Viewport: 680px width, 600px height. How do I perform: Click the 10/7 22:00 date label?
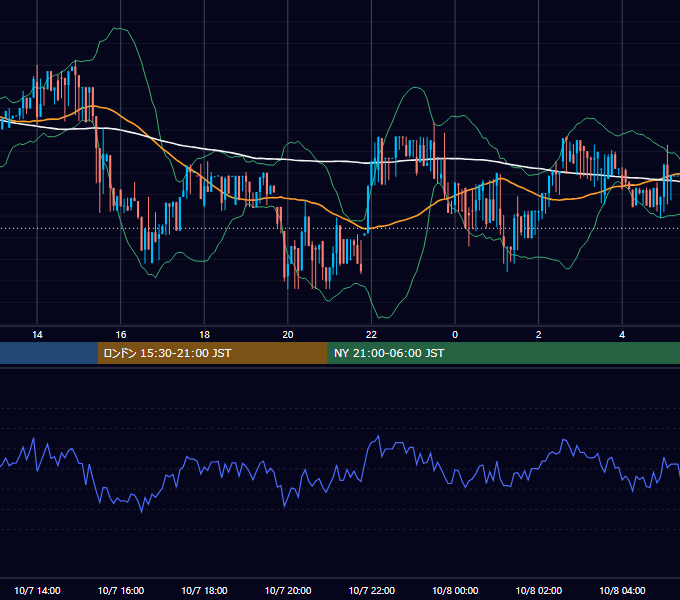click(x=372, y=590)
